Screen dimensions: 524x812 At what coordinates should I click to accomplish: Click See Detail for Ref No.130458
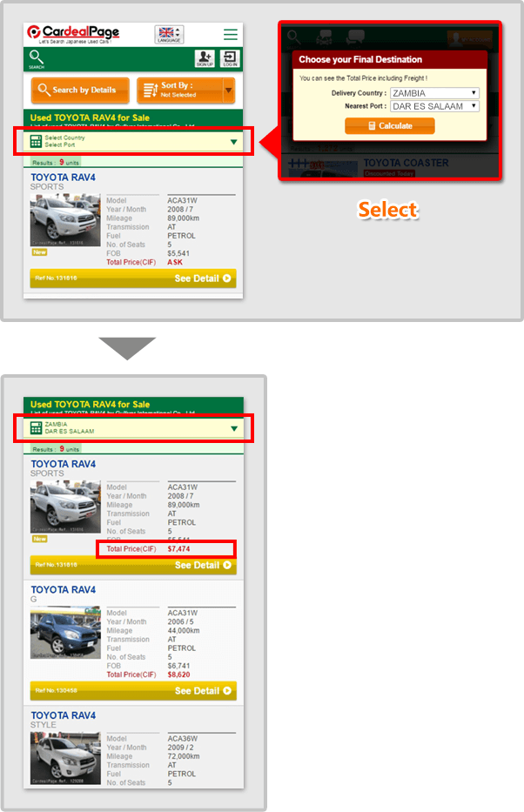[x=133, y=691]
